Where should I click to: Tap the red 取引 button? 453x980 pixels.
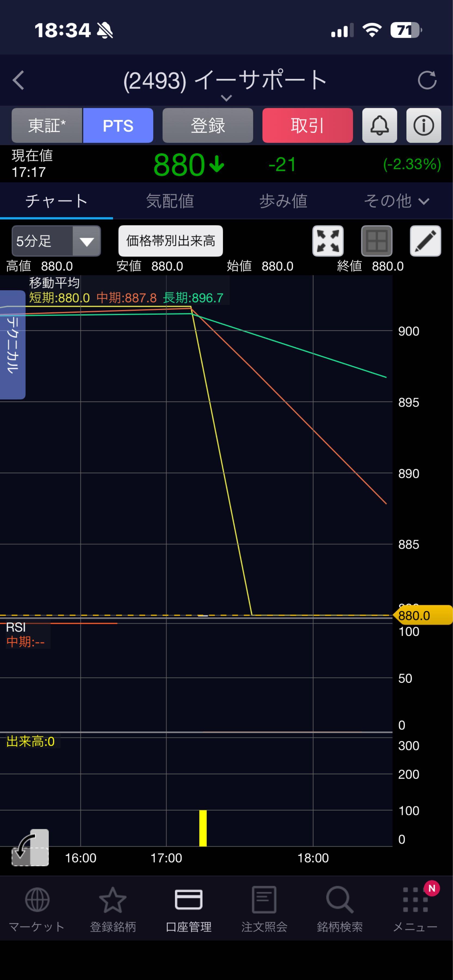click(x=307, y=125)
